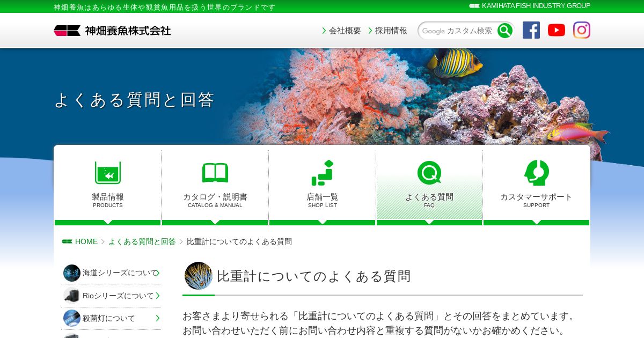Click the カスタマーサポート headset icon

536,173
